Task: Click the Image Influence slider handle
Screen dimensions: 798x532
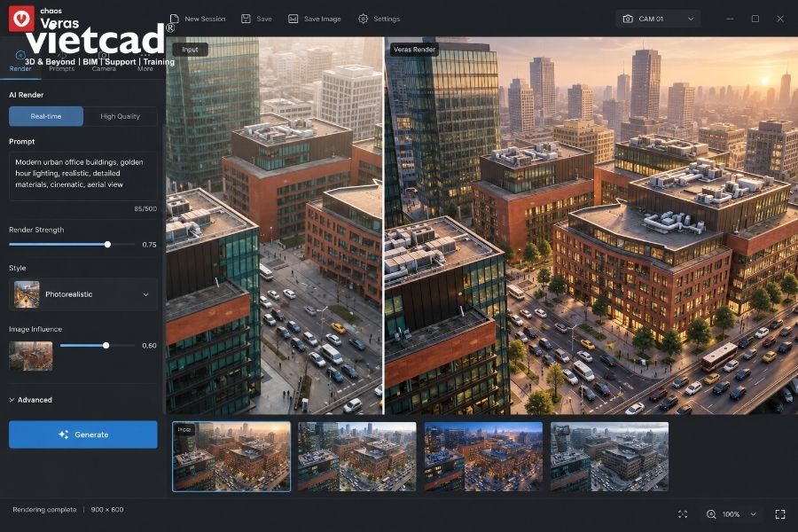Action: 106,345
